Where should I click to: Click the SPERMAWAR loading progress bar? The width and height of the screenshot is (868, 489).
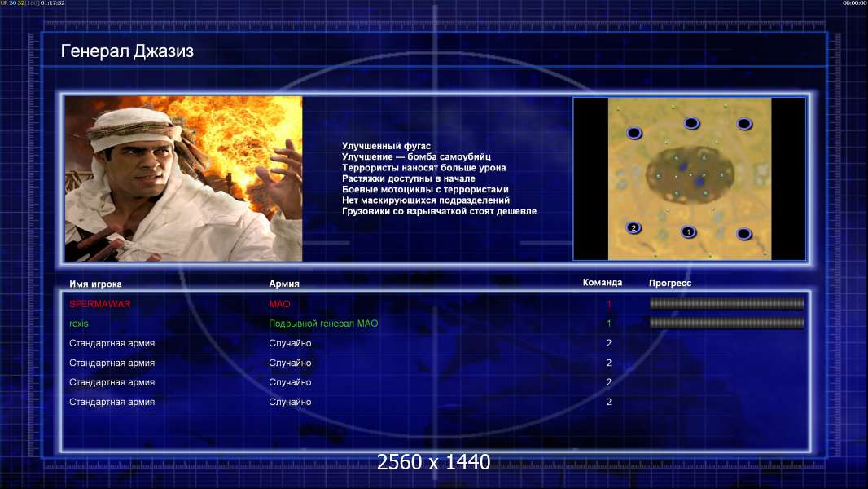pos(726,303)
